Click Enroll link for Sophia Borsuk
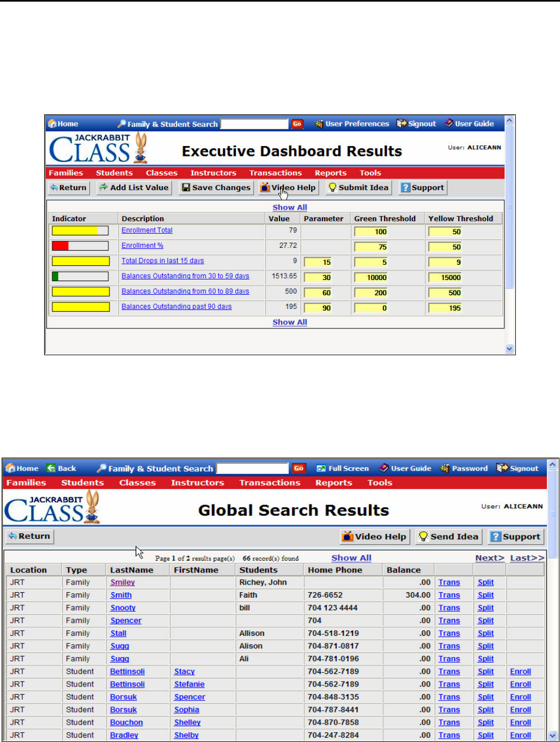The width and height of the screenshot is (560, 742). pyautogui.click(x=521, y=710)
